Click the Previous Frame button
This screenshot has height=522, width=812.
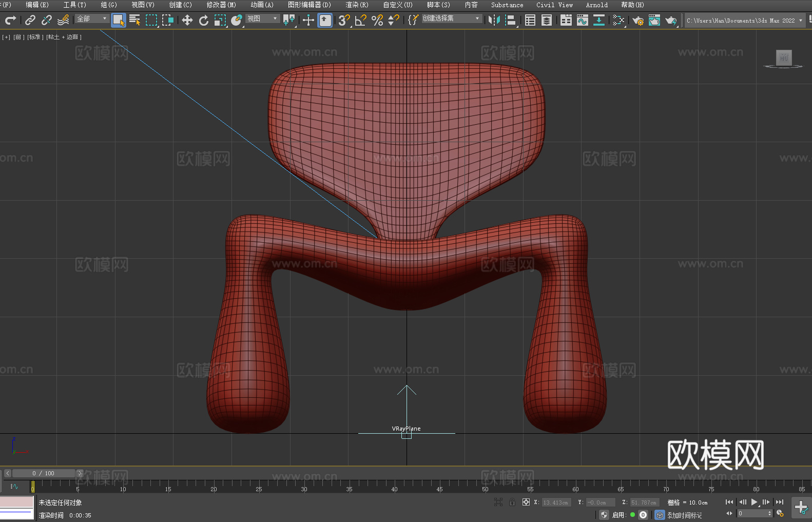[x=743, y=502]
